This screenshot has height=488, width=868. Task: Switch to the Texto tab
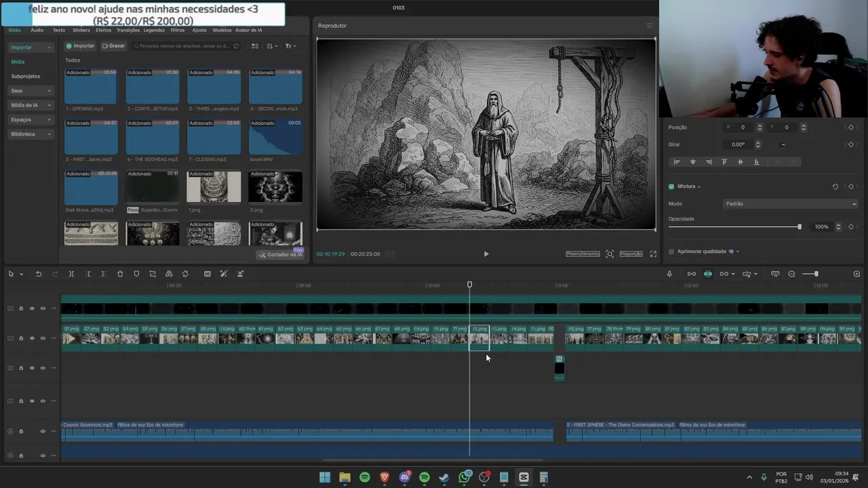[59, 30]
